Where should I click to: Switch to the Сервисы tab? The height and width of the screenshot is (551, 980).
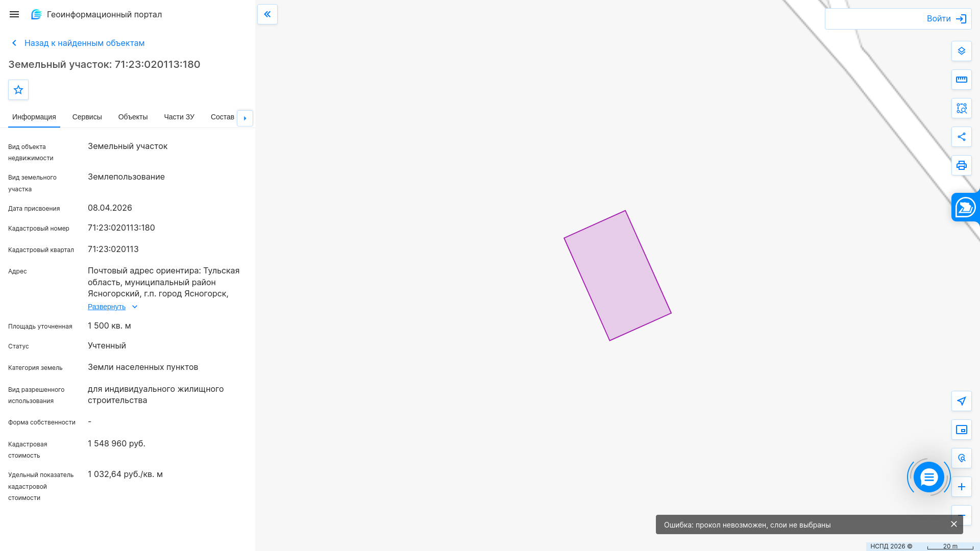click(87, 117)
